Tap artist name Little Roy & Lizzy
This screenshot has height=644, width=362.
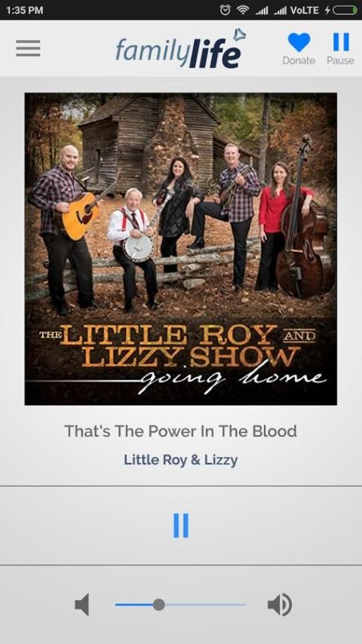[181, 459]
